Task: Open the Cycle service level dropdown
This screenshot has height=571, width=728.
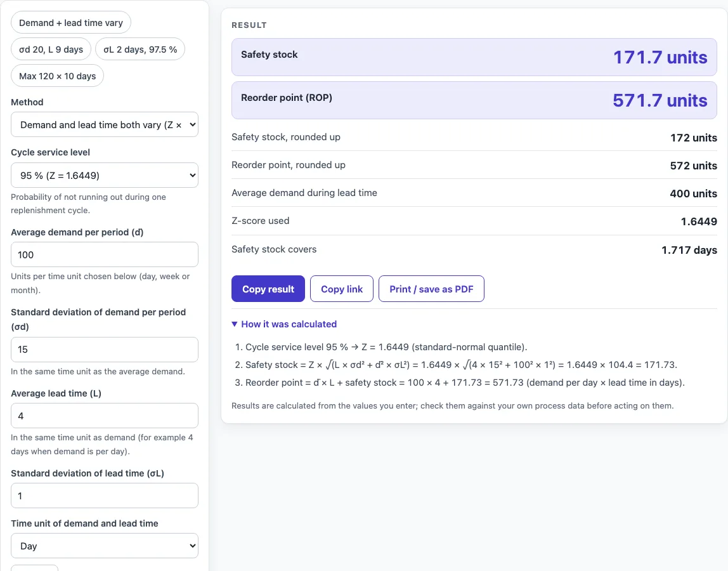Action: (x=105, y=175)
